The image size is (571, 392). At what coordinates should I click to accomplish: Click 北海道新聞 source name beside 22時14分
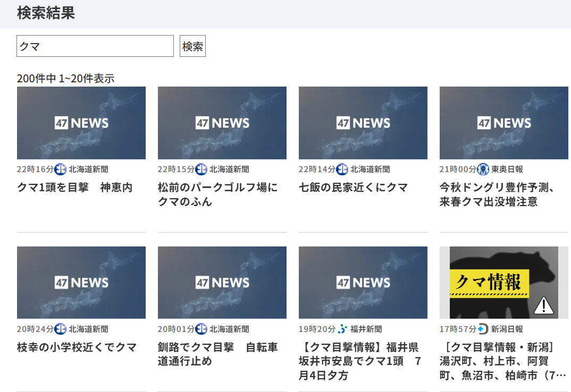click(371, 169)
